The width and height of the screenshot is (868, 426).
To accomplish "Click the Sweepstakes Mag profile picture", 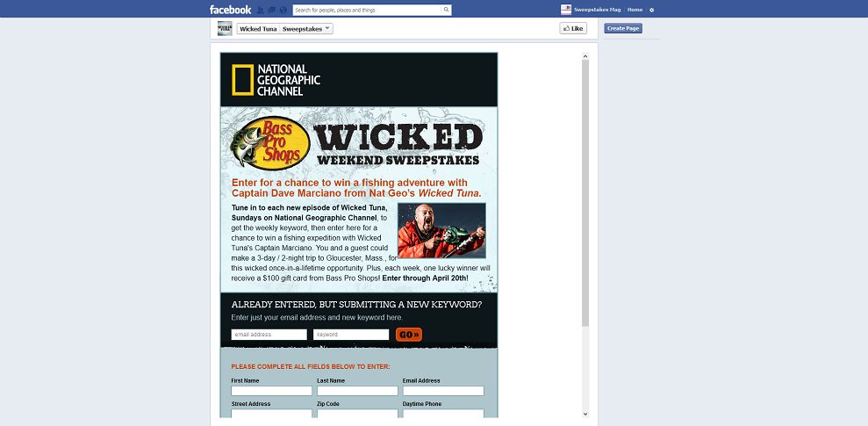I will [x=566, y=10].
